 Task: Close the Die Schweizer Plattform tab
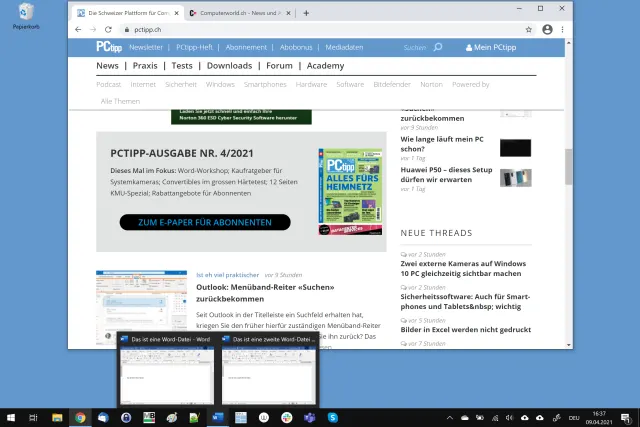pyautogui.click(x=176, y=13)
